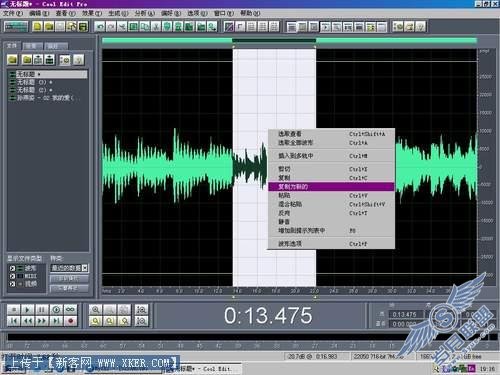Choose 静音 in the context menu

coord(331,222)
